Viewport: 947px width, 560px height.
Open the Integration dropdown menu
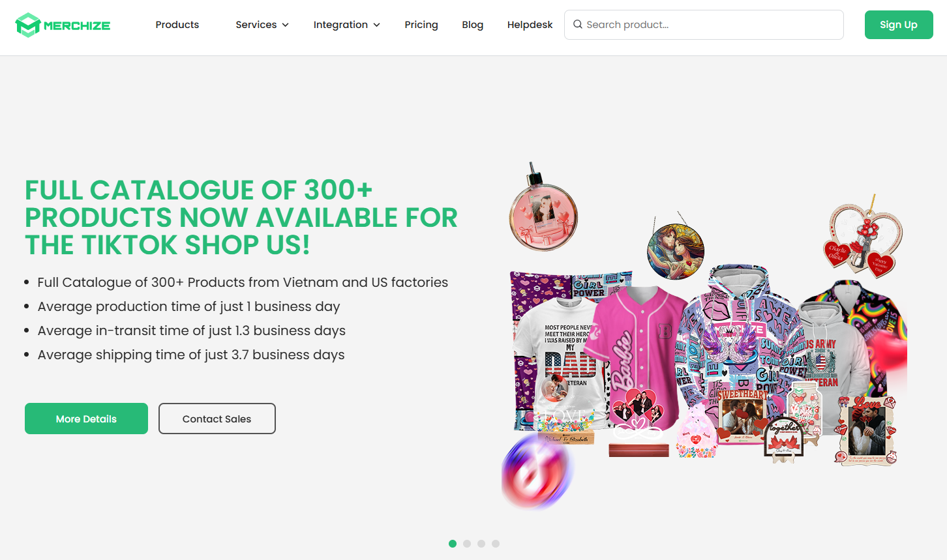coord(346,25)
